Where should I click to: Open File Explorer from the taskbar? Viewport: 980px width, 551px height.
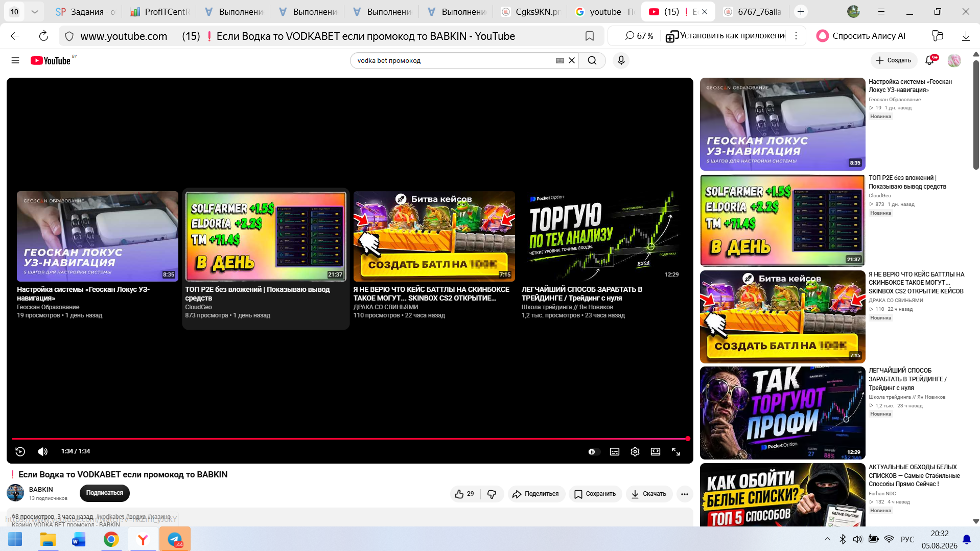click(x=48, y=539)
